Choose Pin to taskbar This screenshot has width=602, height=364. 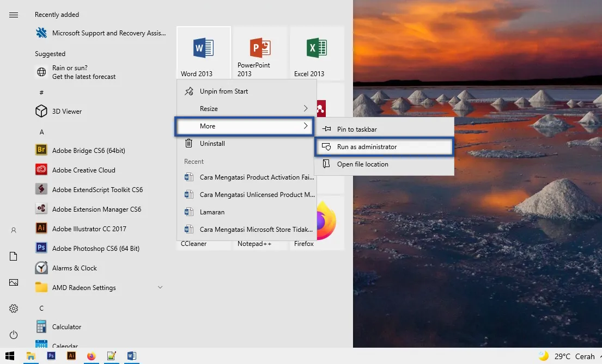tap(383, 128)
